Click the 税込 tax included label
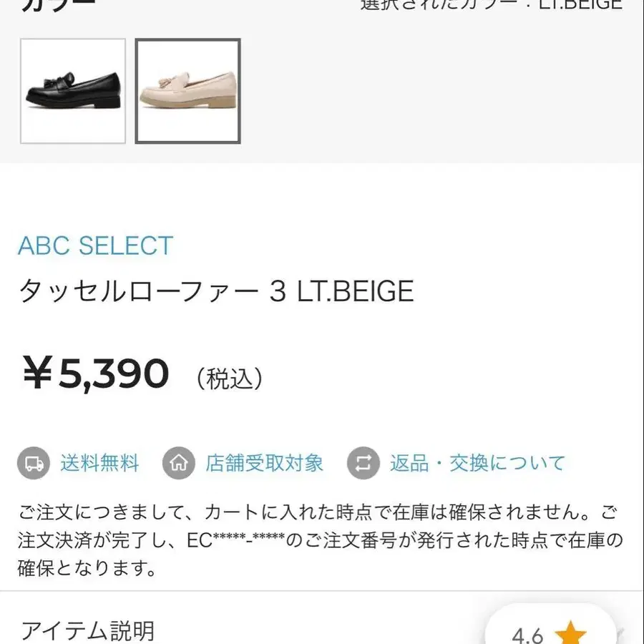 (230, 378)
